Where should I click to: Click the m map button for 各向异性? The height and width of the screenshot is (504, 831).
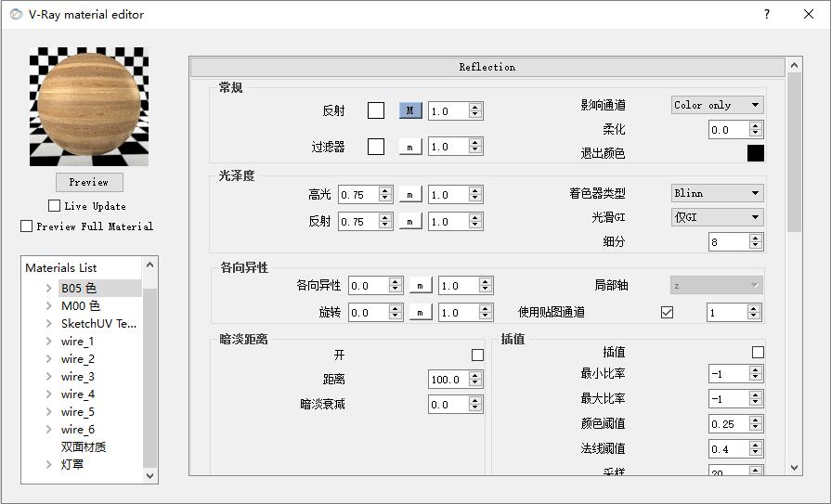(x=421, y=286)
